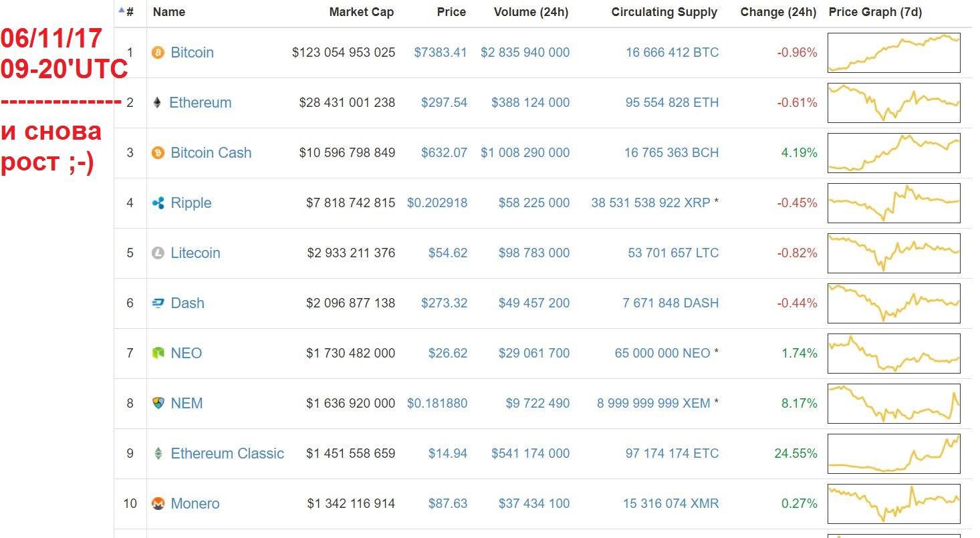
Task: Click the Dash logo icon
Action: [x=158, y=303]
